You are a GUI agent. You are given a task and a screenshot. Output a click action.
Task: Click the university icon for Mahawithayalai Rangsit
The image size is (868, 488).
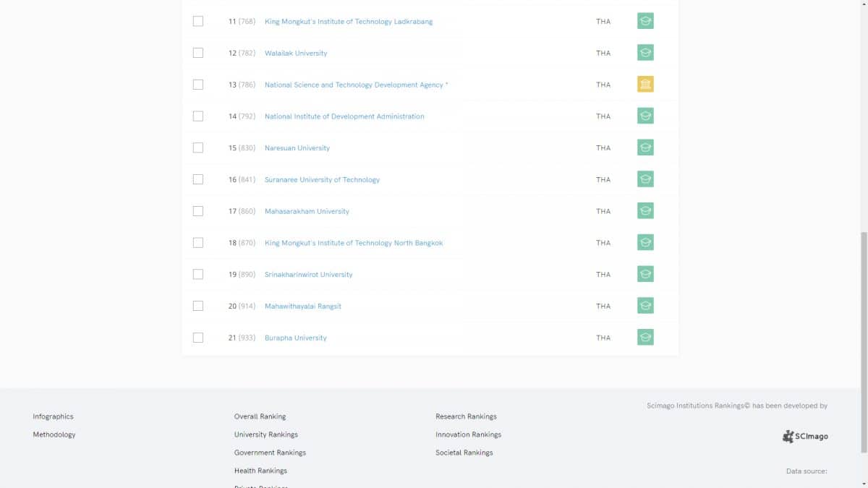coord(645,306)
